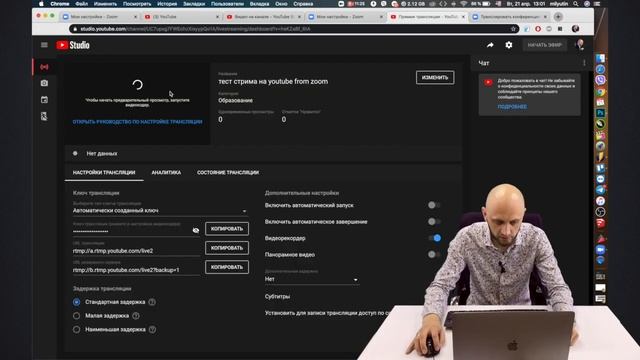The image size is (640, 360).
Task: Enable the Панорамное видео switch
Action: tap(434, 254)
